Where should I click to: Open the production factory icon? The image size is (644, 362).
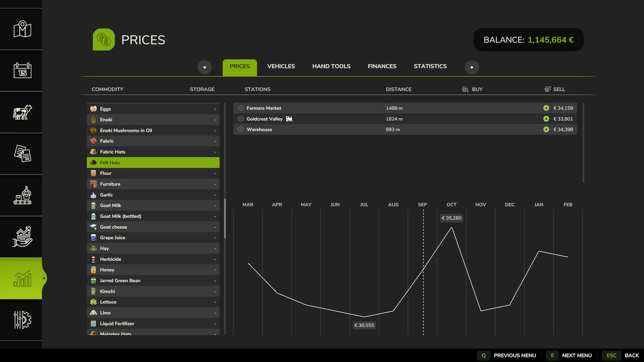click(22, 195)
